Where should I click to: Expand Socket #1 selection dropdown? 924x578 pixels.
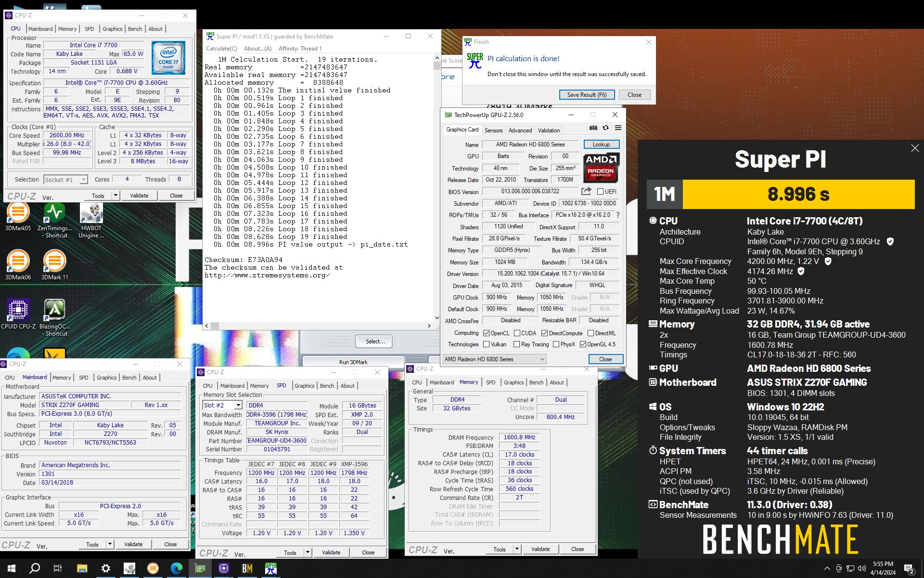83,180
